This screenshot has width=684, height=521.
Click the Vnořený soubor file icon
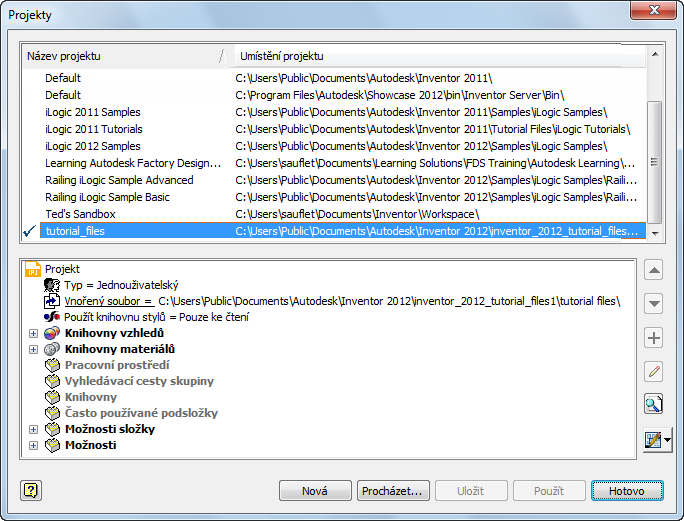point(51,301)
